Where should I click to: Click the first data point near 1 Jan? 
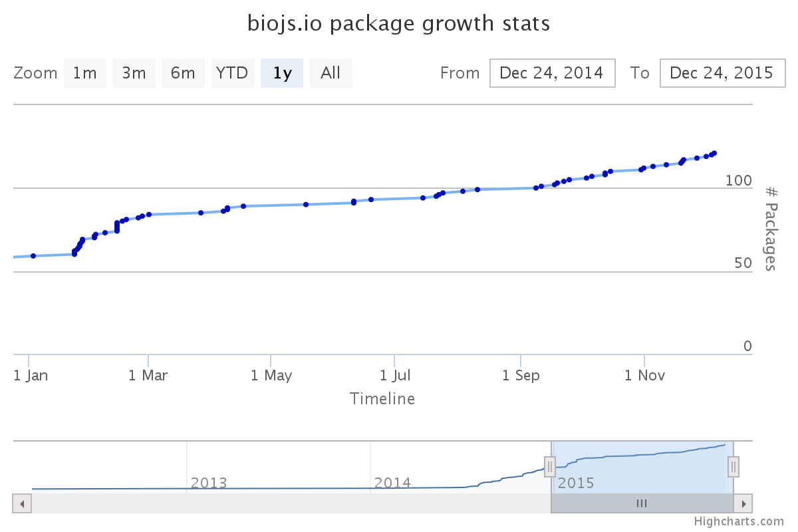pyautogui.click(x=33, y=256)
